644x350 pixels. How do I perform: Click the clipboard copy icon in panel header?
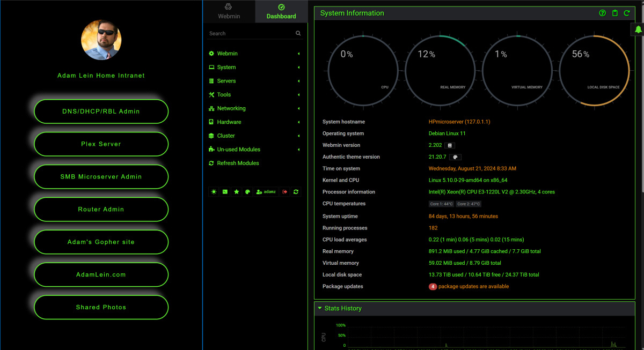(x=615, y=13)
